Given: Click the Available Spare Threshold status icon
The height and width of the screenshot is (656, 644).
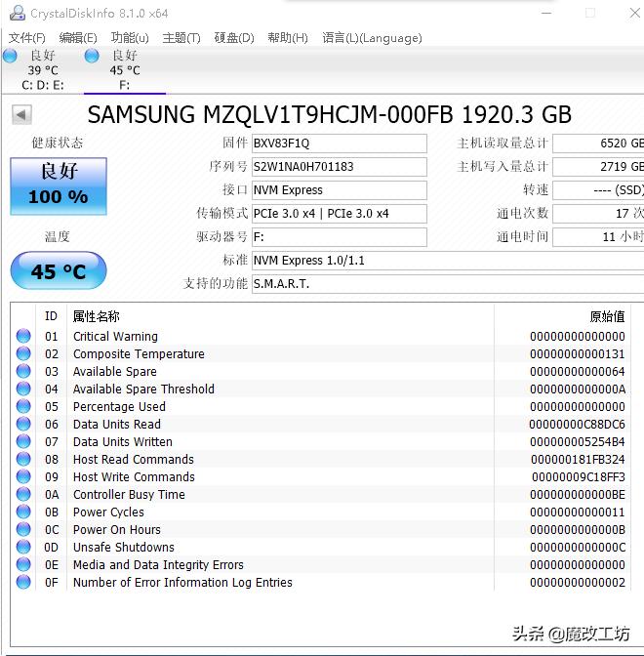Looking at the screenshot, I should click(x=23, y=389).
